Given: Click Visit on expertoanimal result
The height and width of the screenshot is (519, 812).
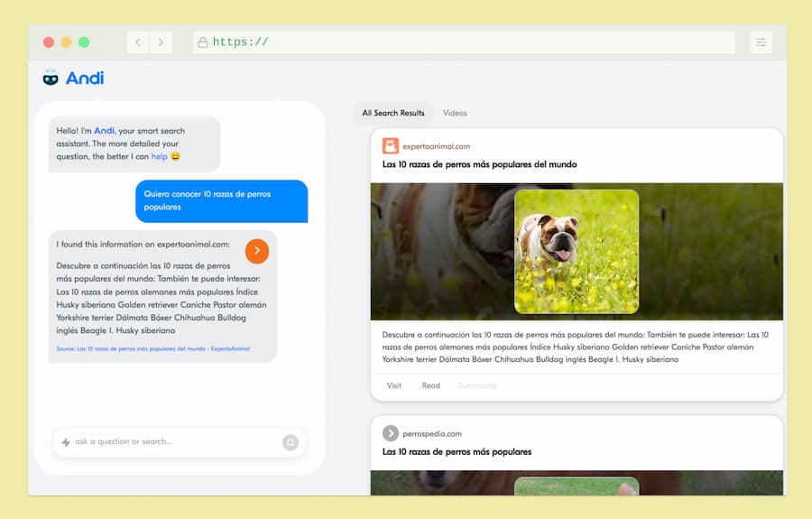Looking at the screenshot, I should click(394, 385).
